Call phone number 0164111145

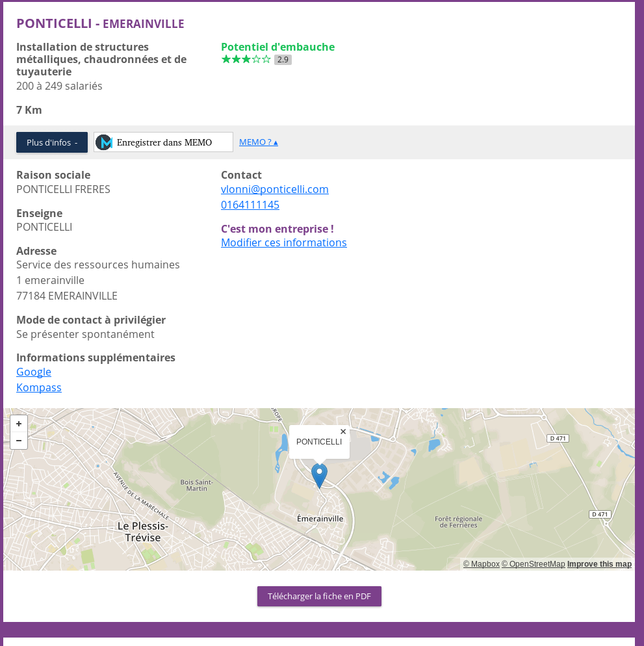250,205
